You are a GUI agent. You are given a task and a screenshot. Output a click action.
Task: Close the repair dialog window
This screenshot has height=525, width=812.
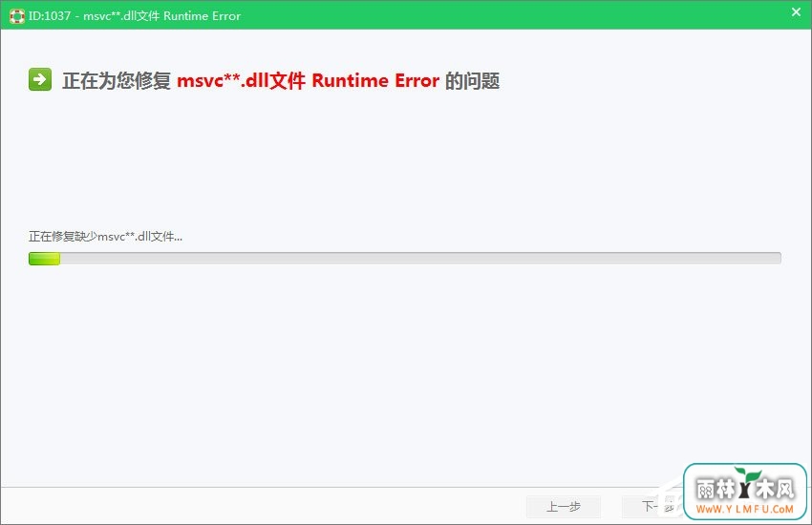(x=796, y=11)
